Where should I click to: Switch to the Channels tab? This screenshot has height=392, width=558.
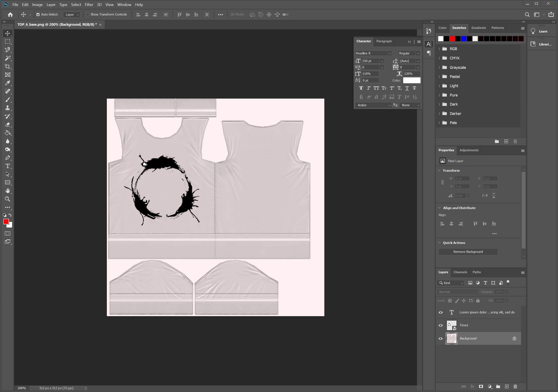pos(460,272)
